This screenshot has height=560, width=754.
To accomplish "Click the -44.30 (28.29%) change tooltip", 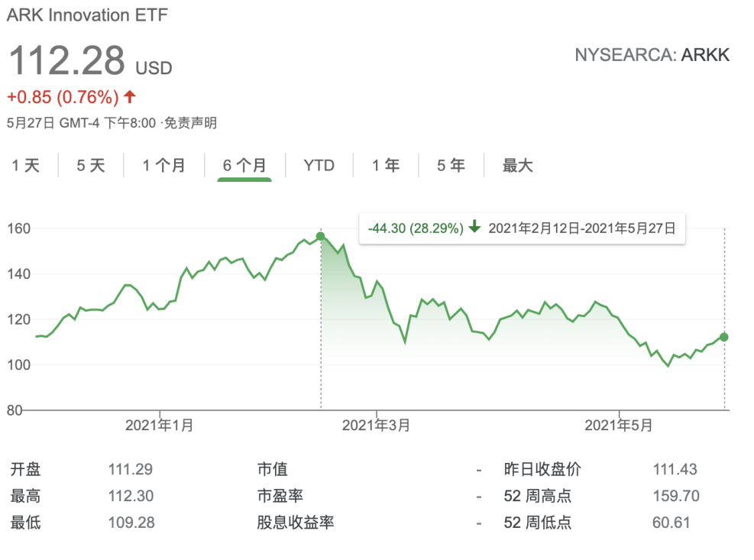I will click(416, 228).
